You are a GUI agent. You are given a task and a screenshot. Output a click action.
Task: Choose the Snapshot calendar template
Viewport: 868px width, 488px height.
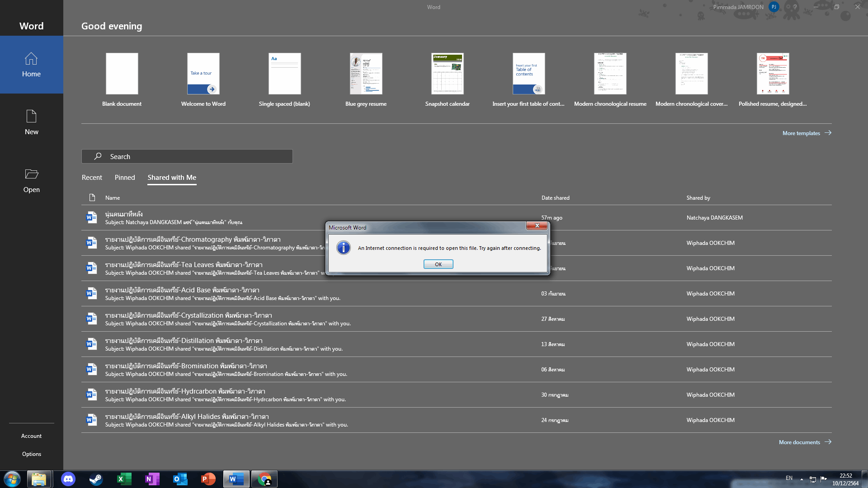point(447,74)
